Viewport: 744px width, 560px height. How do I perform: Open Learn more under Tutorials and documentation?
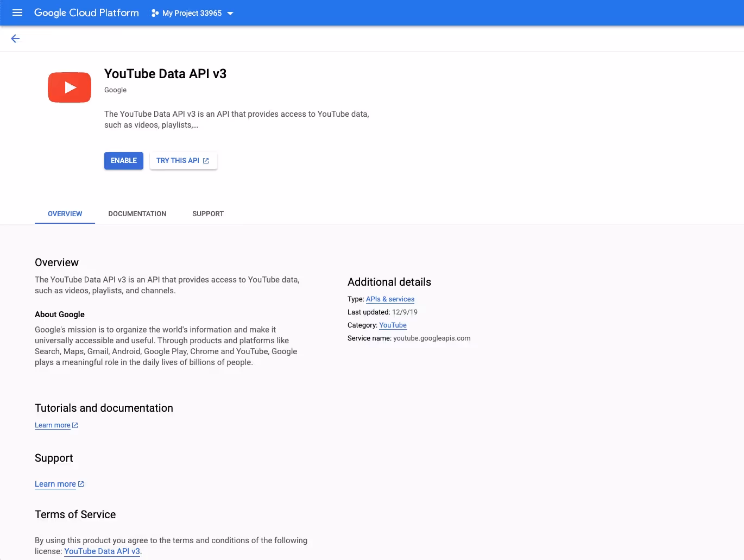[x=53, y=425]
